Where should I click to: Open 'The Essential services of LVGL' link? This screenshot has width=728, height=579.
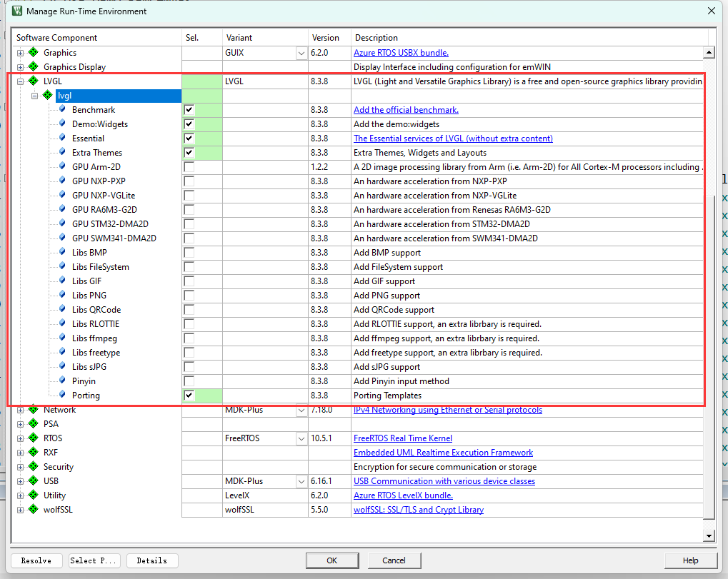click(x=453, y=139)
